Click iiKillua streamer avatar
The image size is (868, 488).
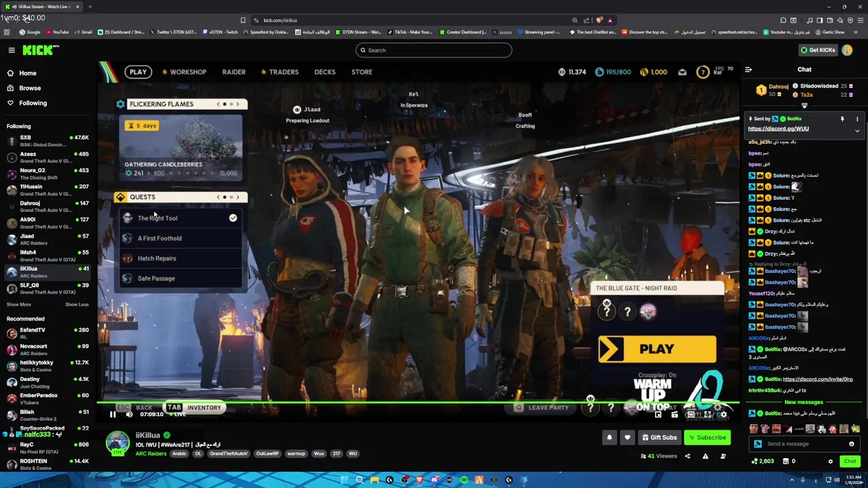(117, 443)
